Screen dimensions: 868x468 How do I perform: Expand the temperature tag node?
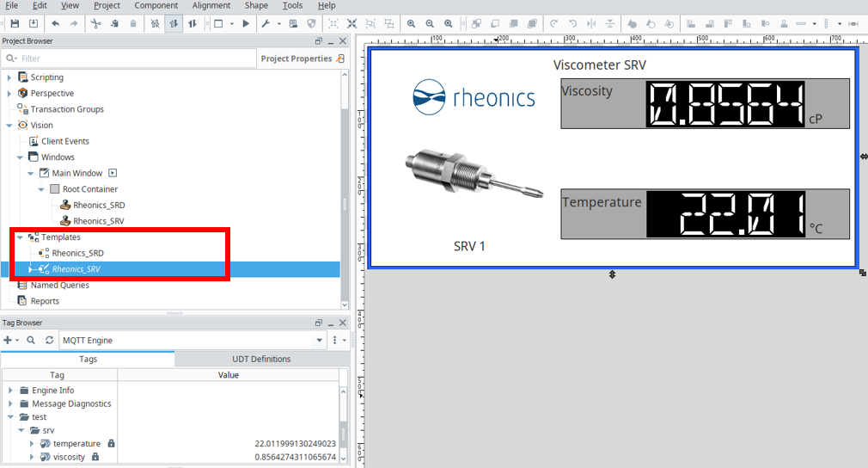coord(32,444)
